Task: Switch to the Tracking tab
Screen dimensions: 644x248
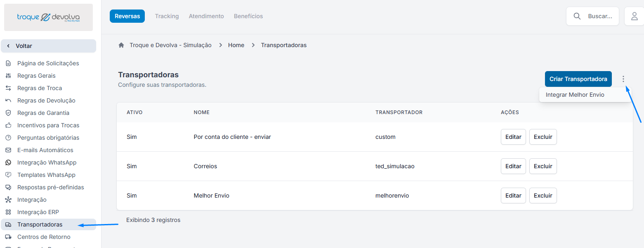Action: 167,16
